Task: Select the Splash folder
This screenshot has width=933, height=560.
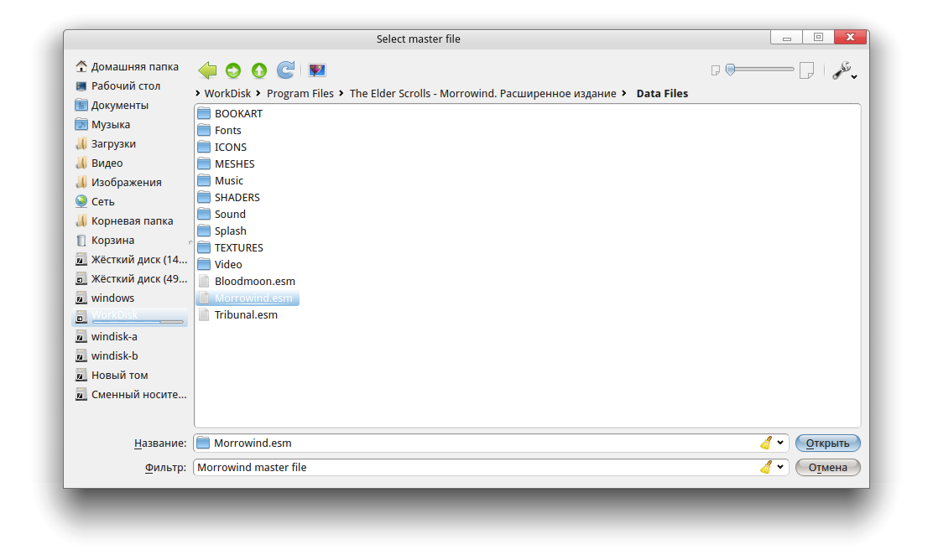Action: pyautogui.click(x=222, y=231)
